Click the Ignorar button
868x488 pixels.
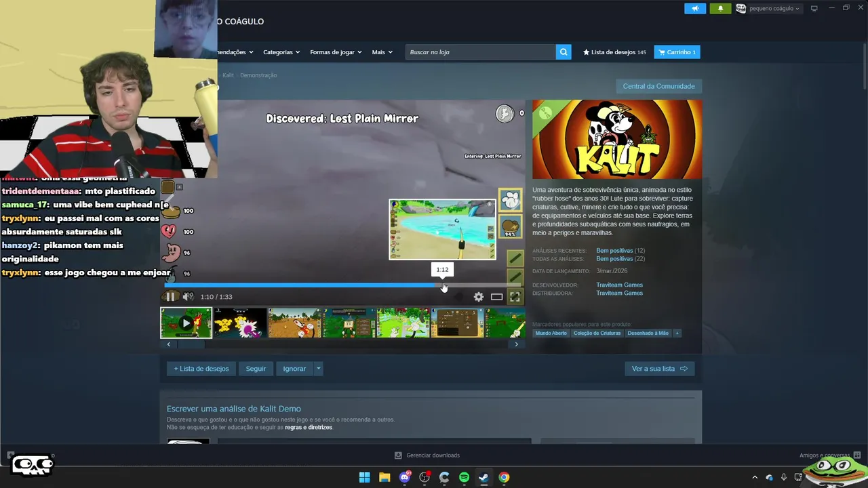294,369
